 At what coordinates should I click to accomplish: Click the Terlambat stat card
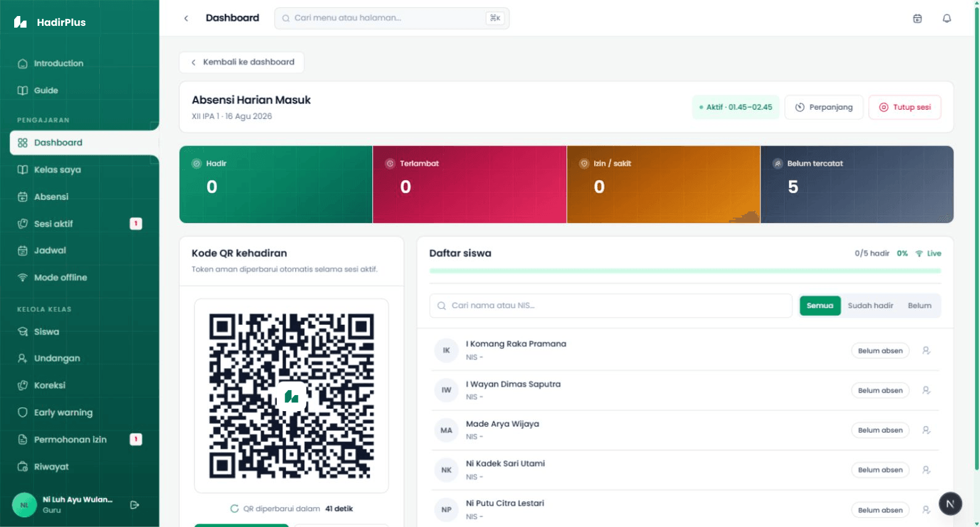470,184
